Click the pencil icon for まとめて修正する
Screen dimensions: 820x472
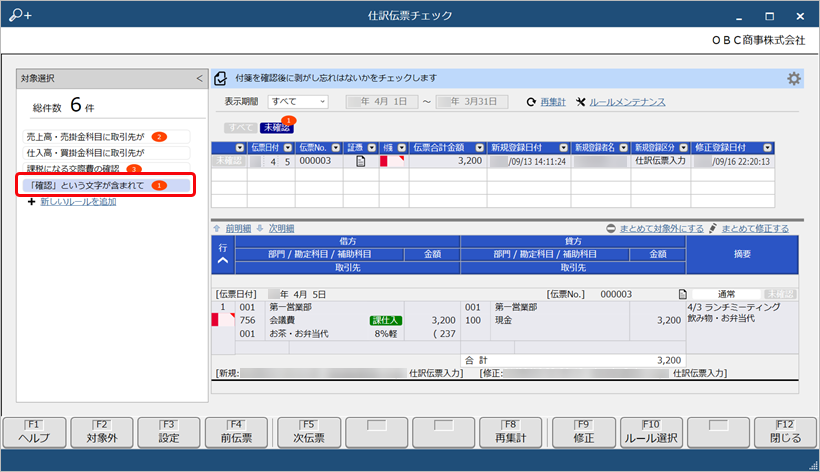[713, 228]
